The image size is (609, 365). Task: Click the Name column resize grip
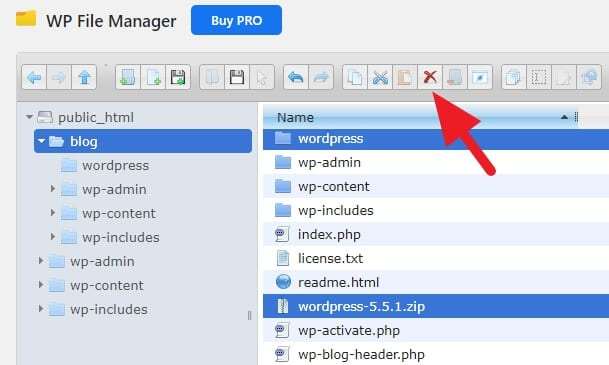576,117
